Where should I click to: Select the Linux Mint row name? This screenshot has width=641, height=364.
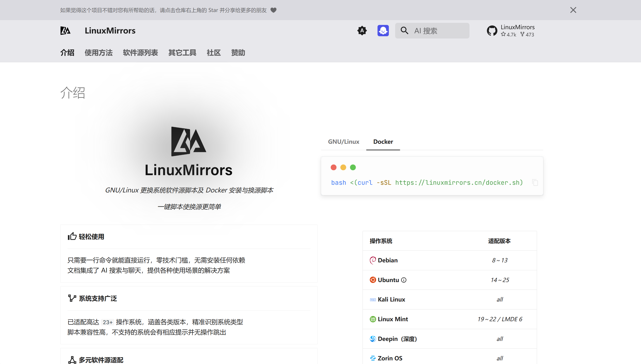[x=393, y=319]
